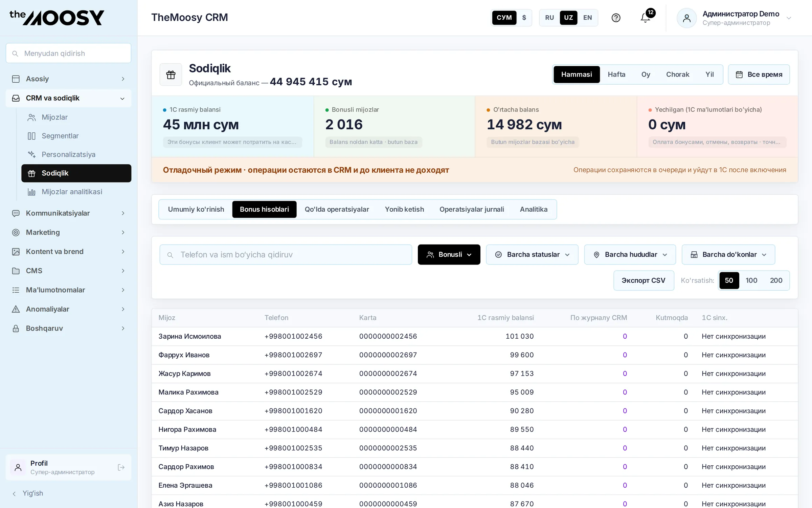Click the Boshqaruv lock icon
The image size is (812, 508).
coord(16,329)
